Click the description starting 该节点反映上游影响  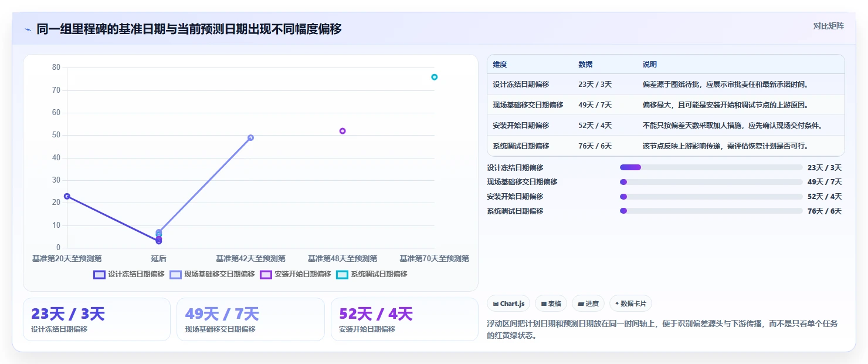(741, 146)
